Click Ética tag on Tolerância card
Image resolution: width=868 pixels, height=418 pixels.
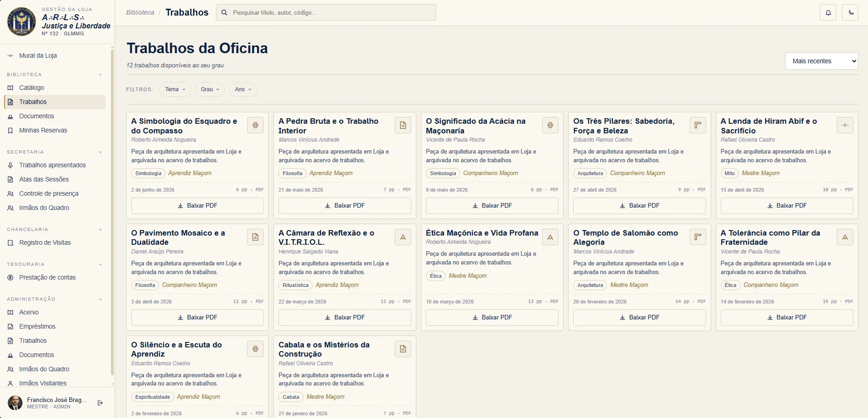click(731, 285)
